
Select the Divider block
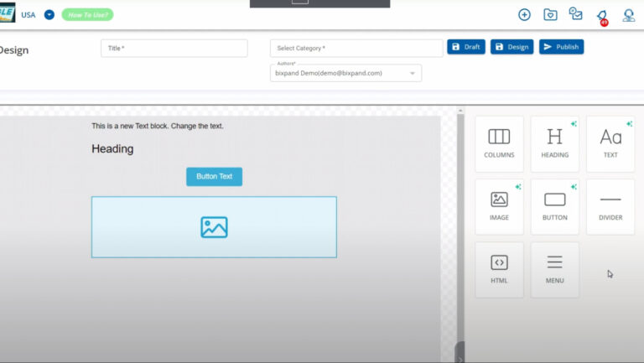pyautogui.click(x=610, y=206)
